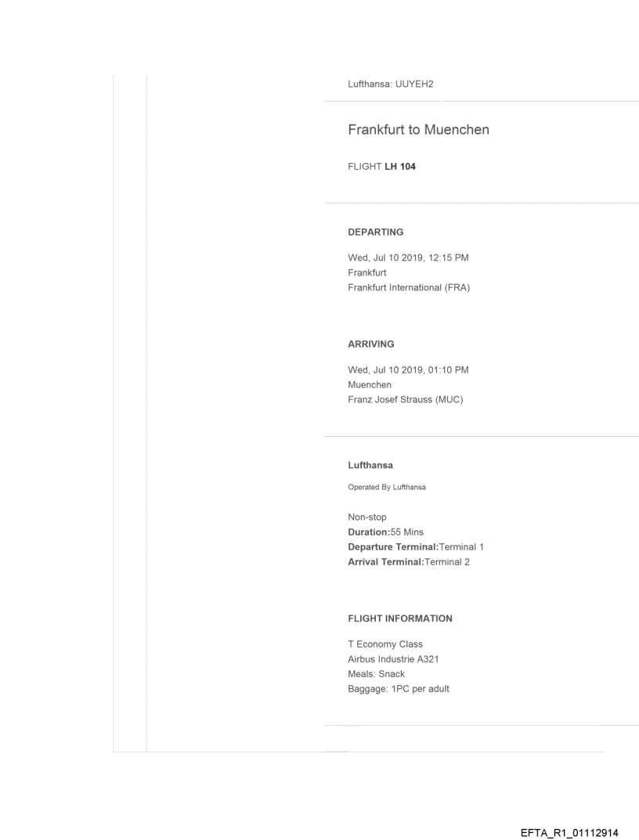639x840 pixels.
Task: Click the Duration 55 Mins line
Action: [x=385, y=532]
